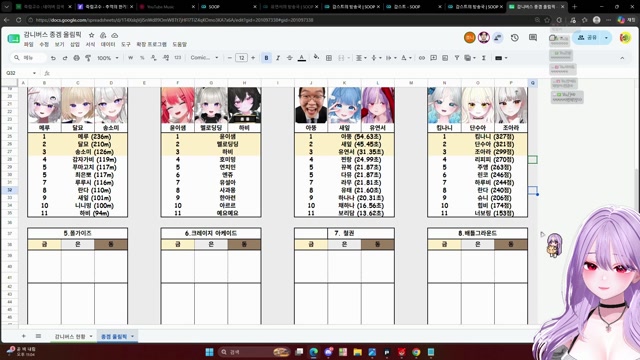Screen dimensions: 640x360
Task: Open the 파일 menu
Action: pyautogui.click(x=28, y=44)
